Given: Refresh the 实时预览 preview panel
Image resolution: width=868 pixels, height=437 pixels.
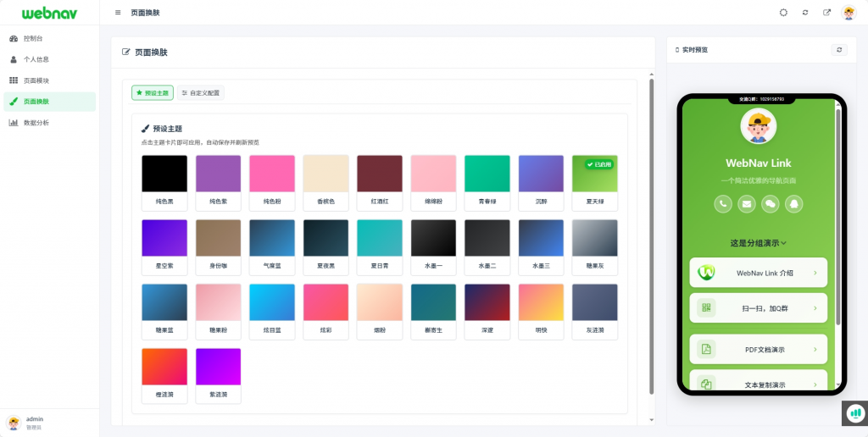Looking at the screenshot, I should (839, 50).
